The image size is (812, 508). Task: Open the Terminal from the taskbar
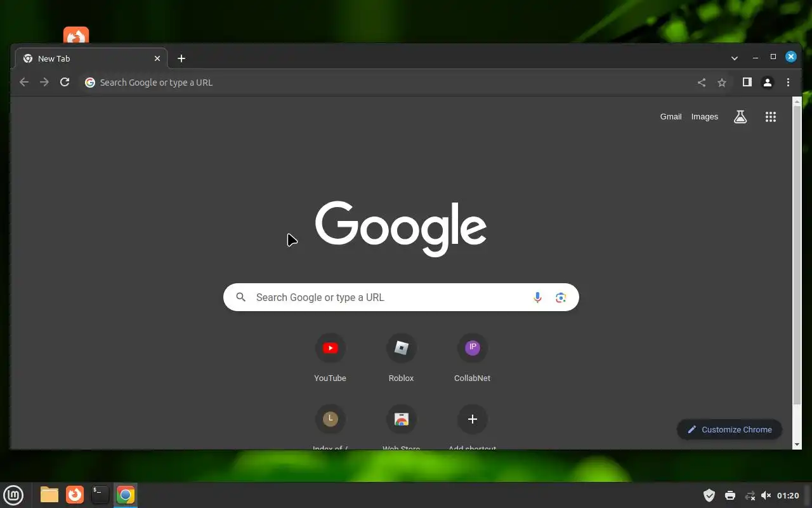pyautogui.click(x=100, y=495)
